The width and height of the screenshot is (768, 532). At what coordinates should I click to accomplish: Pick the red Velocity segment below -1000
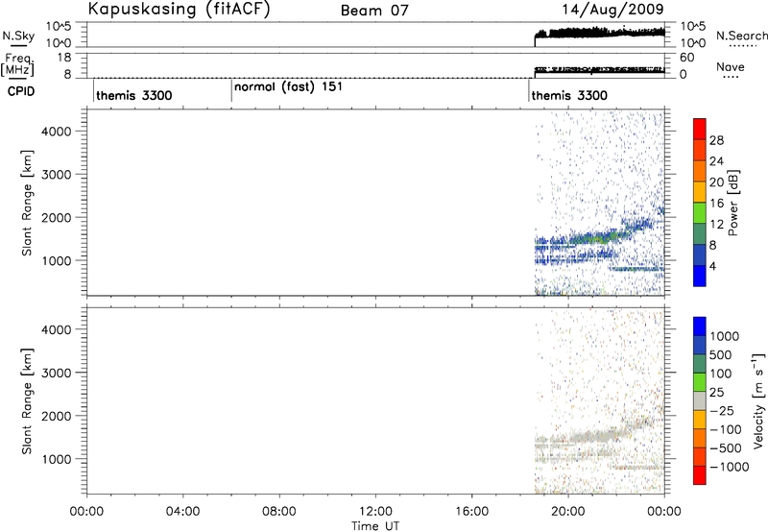pos(700,475)
